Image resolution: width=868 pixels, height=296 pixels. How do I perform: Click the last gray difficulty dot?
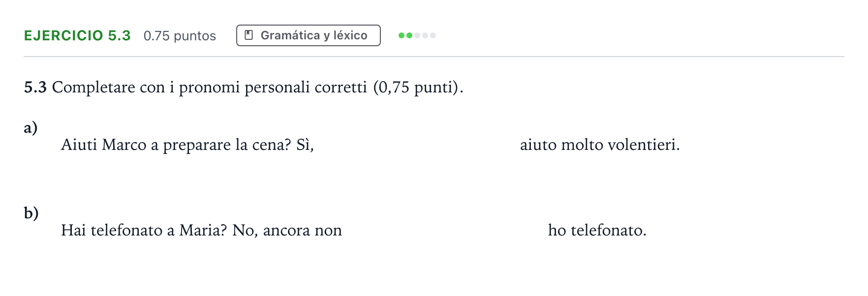433,35
